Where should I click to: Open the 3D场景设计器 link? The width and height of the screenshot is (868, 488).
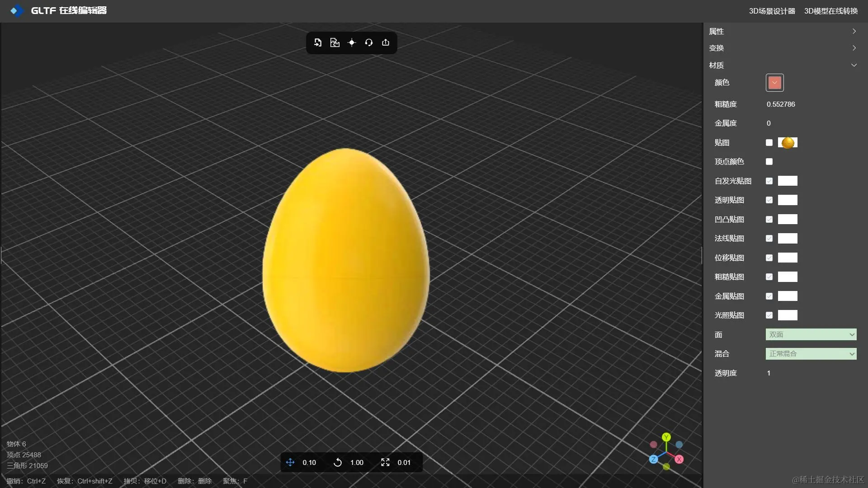point(772,11)
